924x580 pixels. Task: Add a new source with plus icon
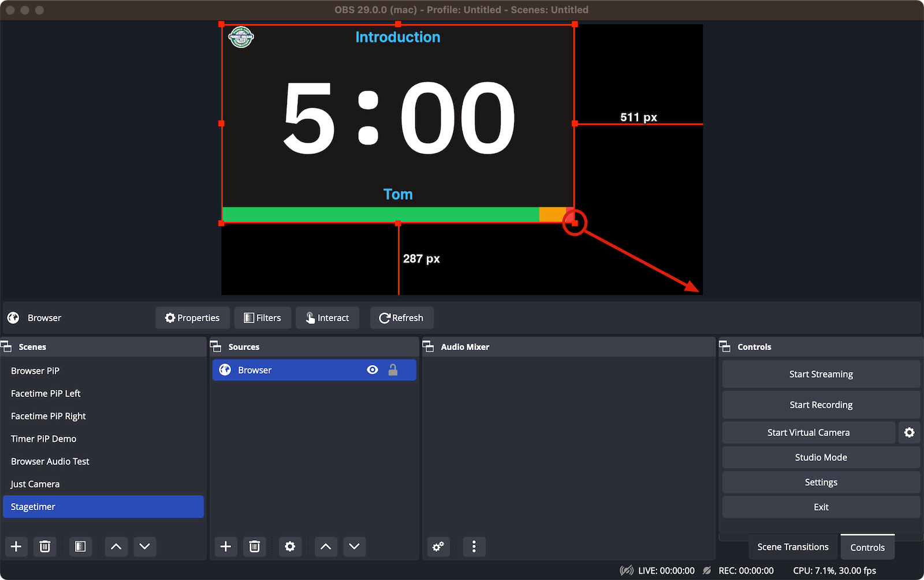226,546
